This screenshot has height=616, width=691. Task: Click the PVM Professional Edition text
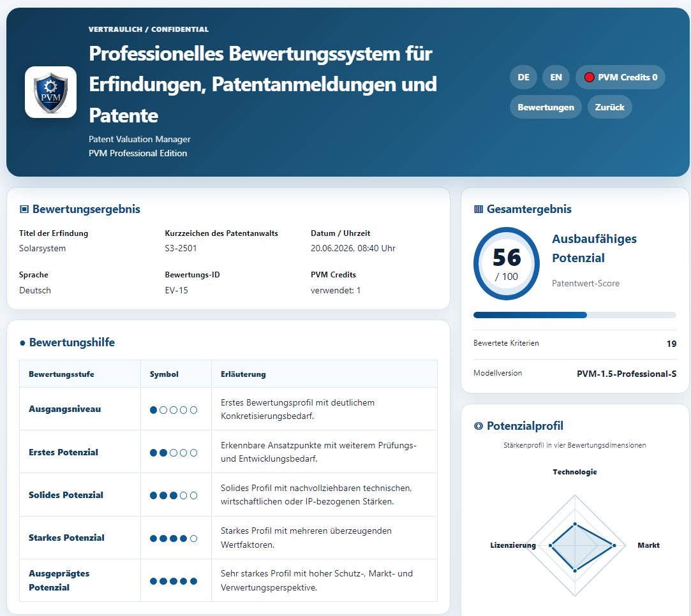(138, 153)
